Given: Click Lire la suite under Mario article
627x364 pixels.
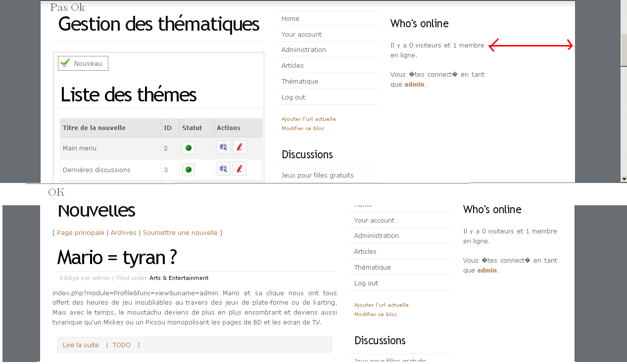Looking at the screenshot, I should pos(81,345).
